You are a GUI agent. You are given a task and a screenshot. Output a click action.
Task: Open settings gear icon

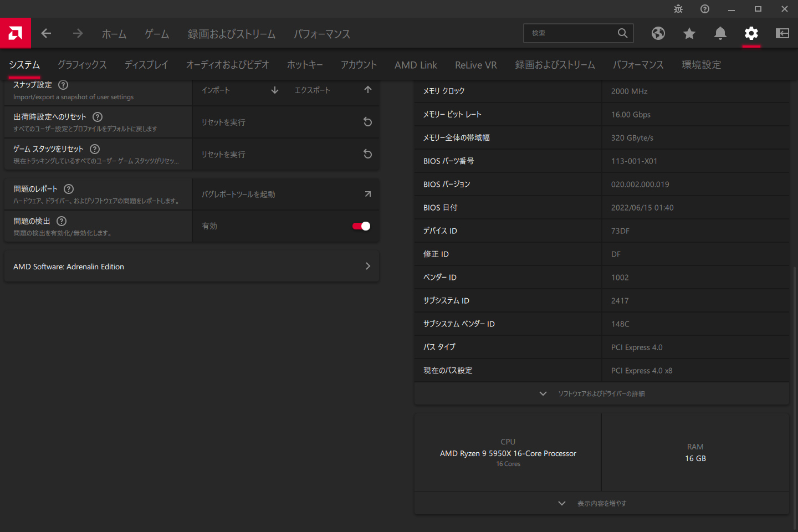pos(751,34)
